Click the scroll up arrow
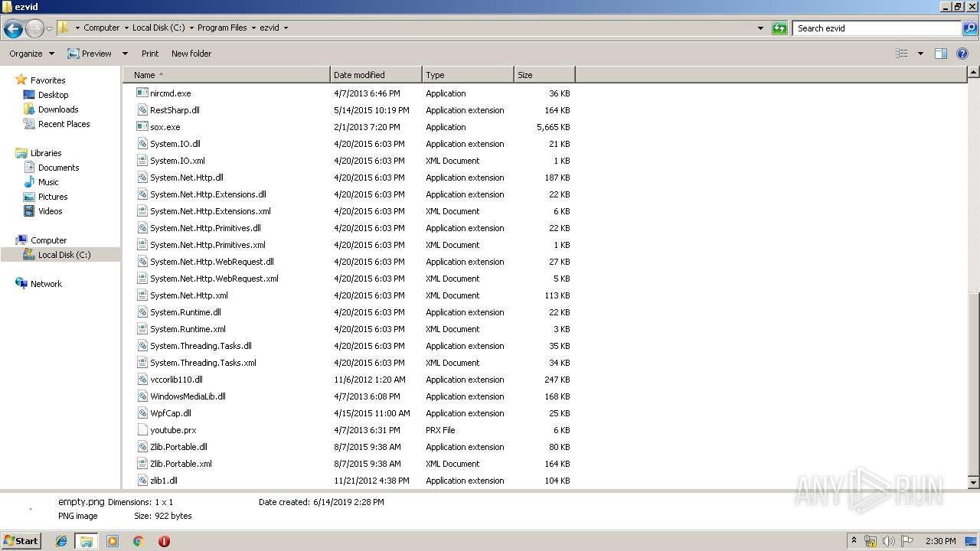980x551 pixels. (x=973, y=73)
